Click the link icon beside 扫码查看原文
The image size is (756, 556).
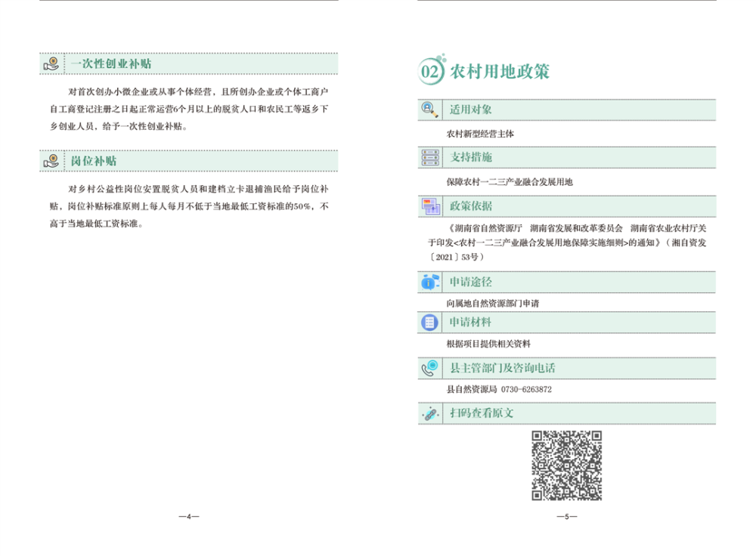(429, 413)
